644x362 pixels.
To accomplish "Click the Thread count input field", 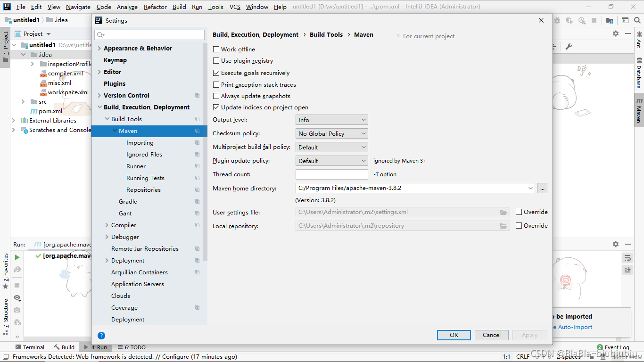I will [332, 174].
